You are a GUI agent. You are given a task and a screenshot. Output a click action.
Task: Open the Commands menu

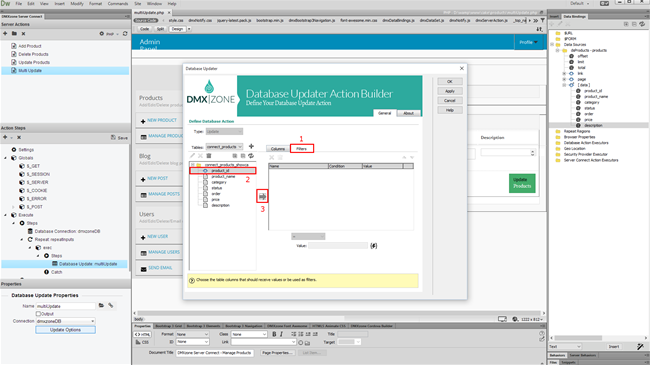pyautogui.click(x=118, y=3)
